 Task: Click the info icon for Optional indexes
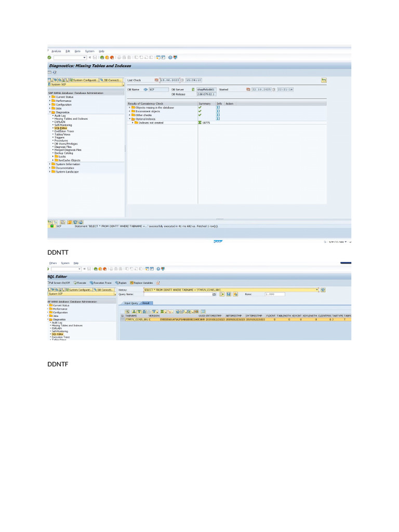(x=218, y=118)
